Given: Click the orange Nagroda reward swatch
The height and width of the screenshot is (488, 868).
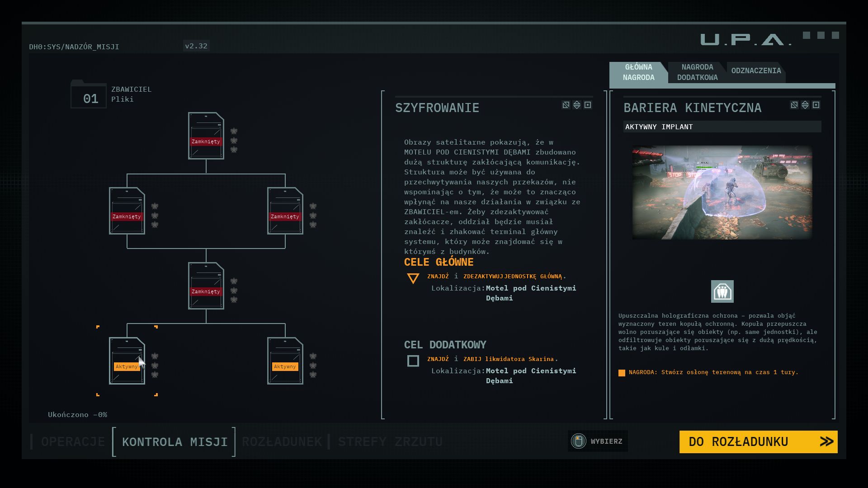Looking at the screenshot, I should click(x=622, y=373).
